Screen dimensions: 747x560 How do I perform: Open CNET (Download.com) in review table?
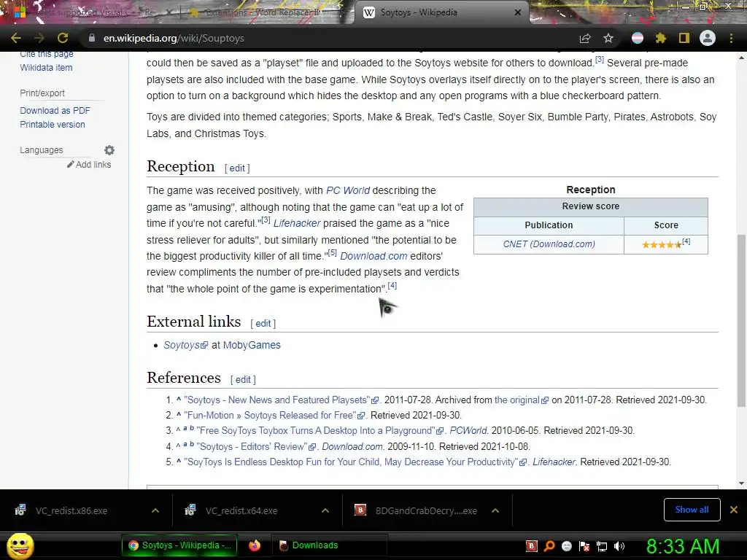[549, 244]
